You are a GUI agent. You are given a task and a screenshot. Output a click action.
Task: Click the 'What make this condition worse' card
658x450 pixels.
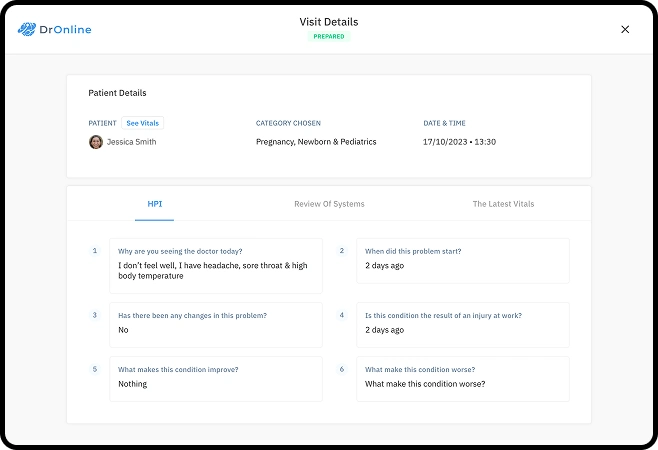(x=463, y=379)
